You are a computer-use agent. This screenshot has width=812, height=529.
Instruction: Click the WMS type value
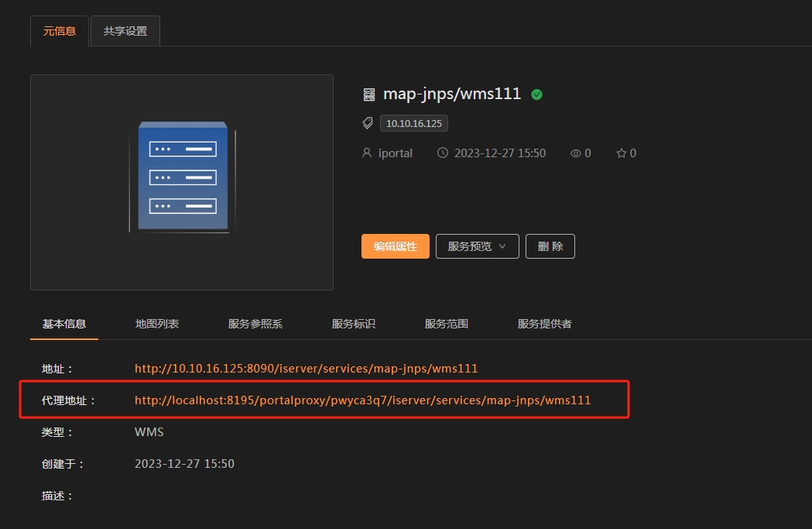coord(149,432)
